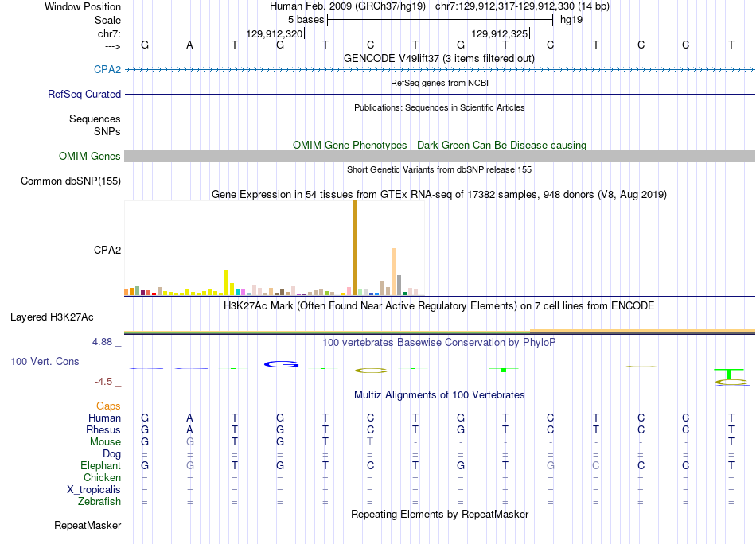Open the GTEx Gene Expression track title

[438, 194]
